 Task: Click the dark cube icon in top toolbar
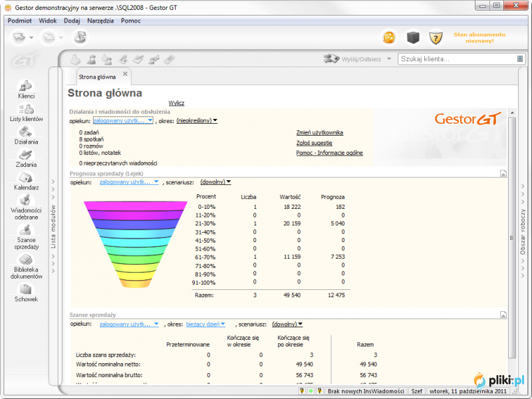[x=412, y=37]
